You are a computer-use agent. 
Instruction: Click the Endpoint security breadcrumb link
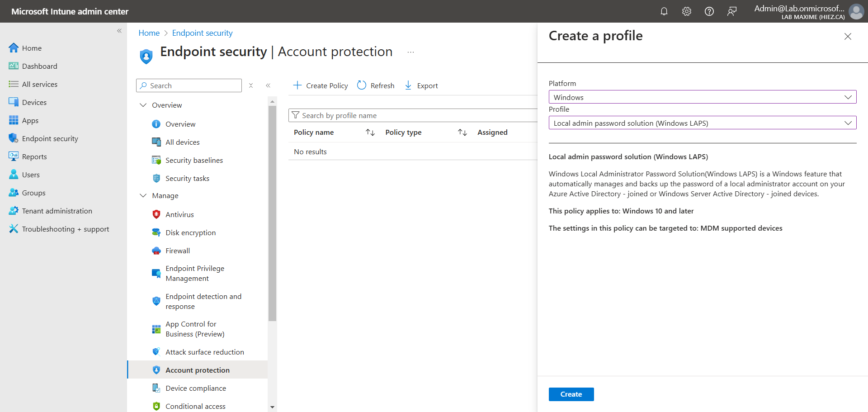(202, 33)
